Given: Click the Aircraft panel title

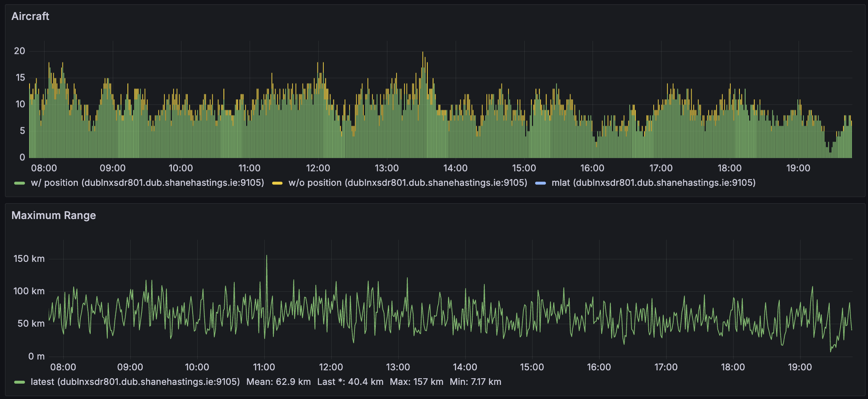Looking at the screenshot, I should click(30, 17).
